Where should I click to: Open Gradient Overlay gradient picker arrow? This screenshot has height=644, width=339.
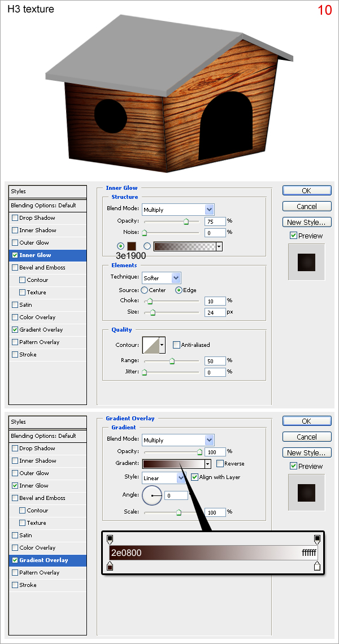tap(207, 464)
